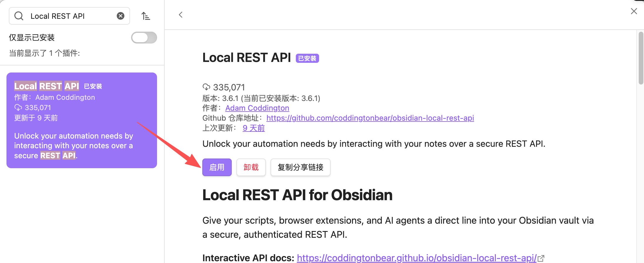This screenshot has width=644, height=263.
Task: Click the Local REST API detail heading
Action: [246, 58]
